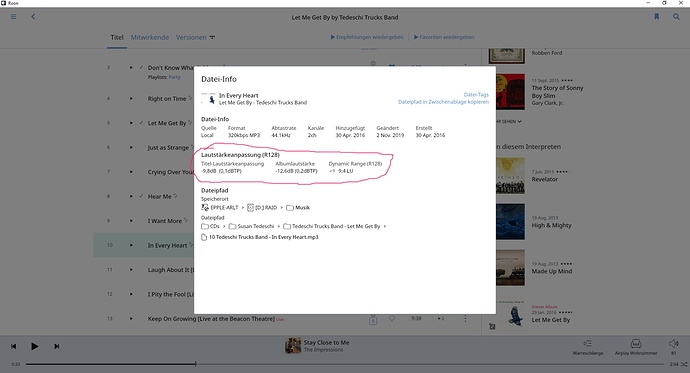690x373 pixels.
Task: Toggle checkmark on Don't Know What track
Action: [x=141, y=68]
